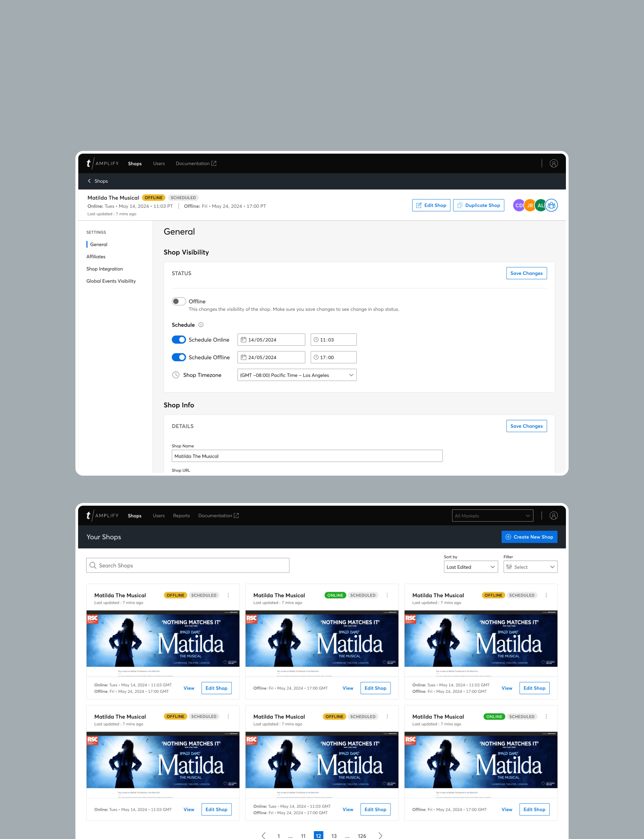This screenshot has height=839, width=644.
Task: Disable the Schedule Online toggle
Action: 179,340
